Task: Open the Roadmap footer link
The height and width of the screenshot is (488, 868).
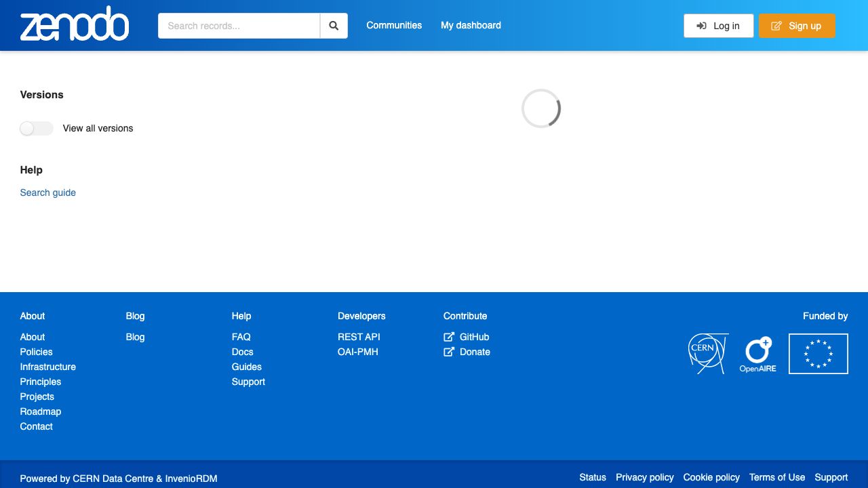Action: tap(41, 411)
